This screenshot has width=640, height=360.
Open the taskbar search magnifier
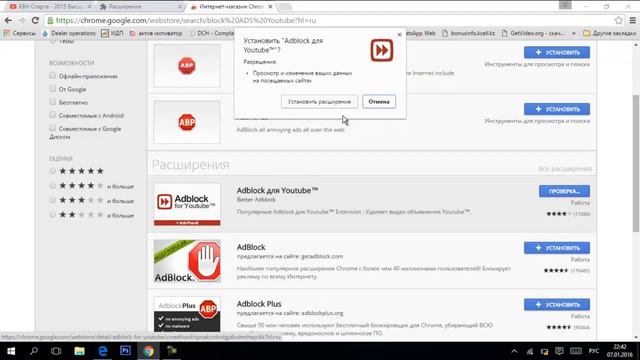click(x=34, y=351)
